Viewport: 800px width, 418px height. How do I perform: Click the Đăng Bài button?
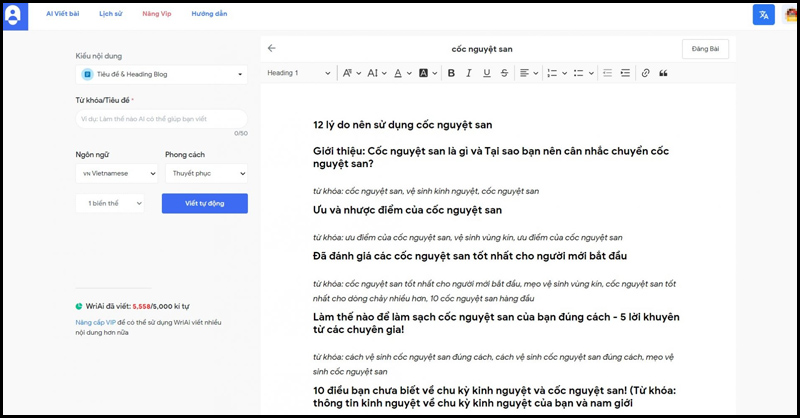click(705, 49)
